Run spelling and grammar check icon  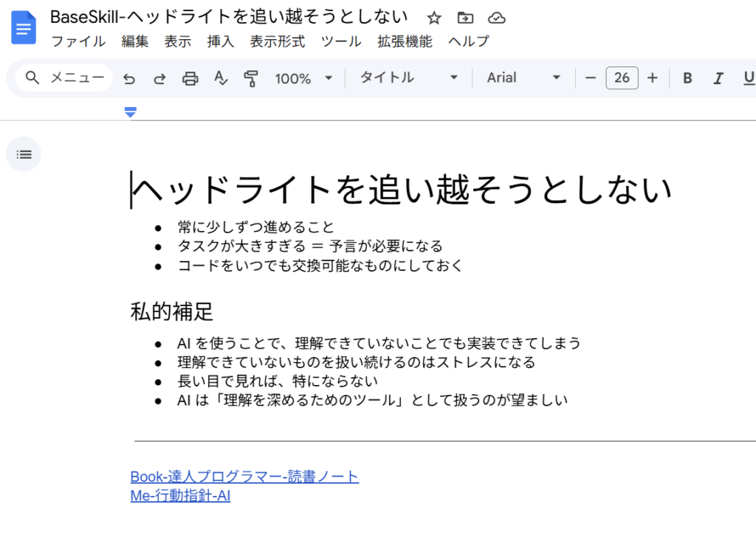[x=221, y=78]
